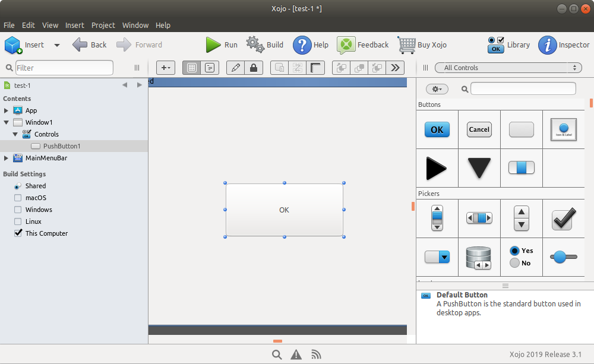Image resolution: width=594 pixels, height=364 pixels.
Task: Select Shared build settings
Action: [36, 186]
